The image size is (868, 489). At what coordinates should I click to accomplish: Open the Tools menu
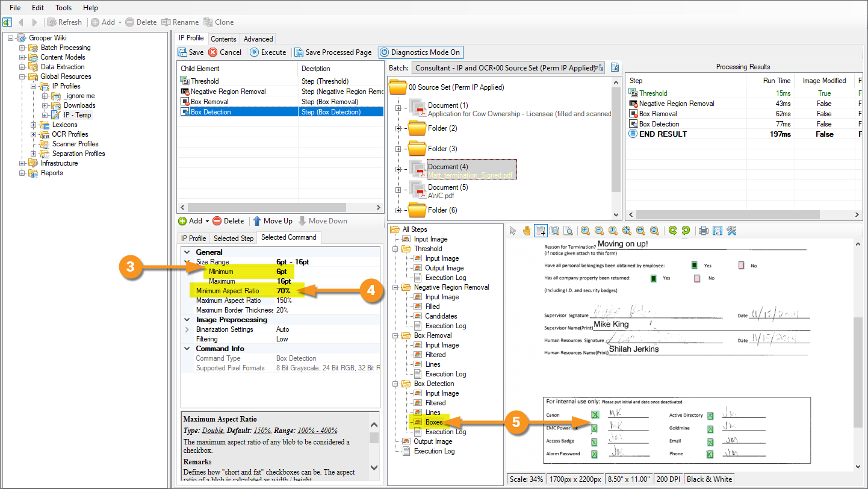(x=63, y=8)
